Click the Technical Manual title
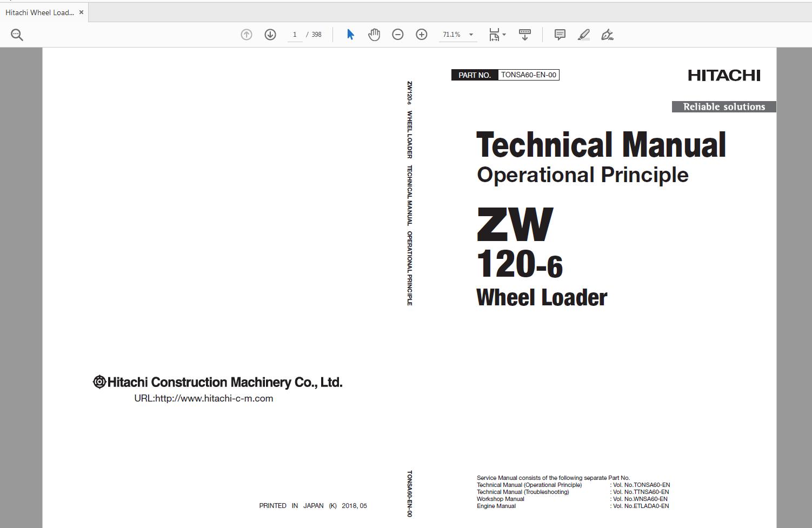Image resolution: width=812 pixels, height=528 pixels. [x=601, y=145]
